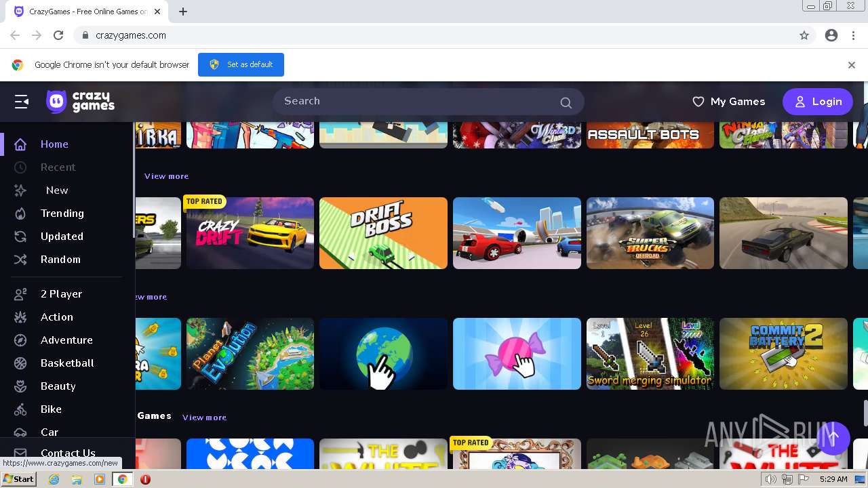Select the Home house icon in the sidebar
Image resolution: width=868 pixels, height=488 pixels.
[20, 144]
